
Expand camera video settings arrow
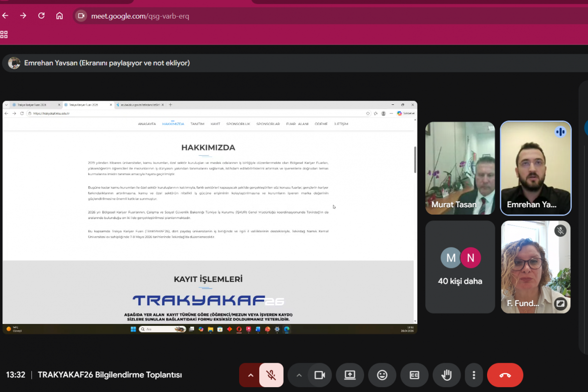tap(299, 375)
